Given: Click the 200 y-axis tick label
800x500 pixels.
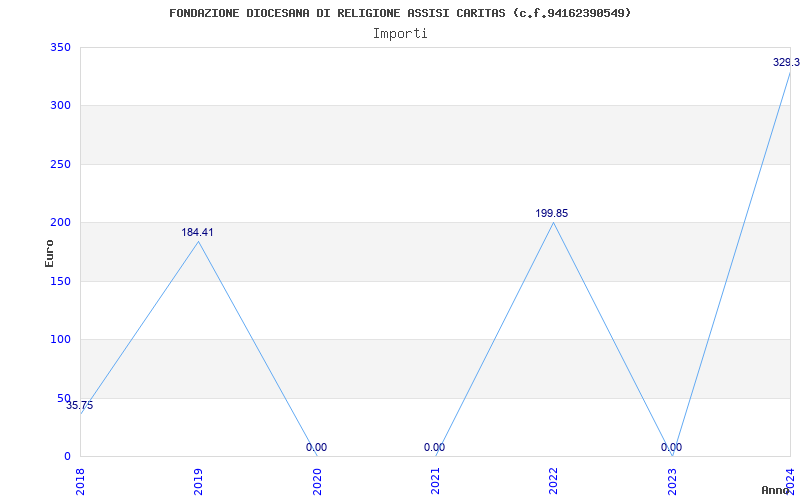Looking at the screenshot, I should coord(60,222).
